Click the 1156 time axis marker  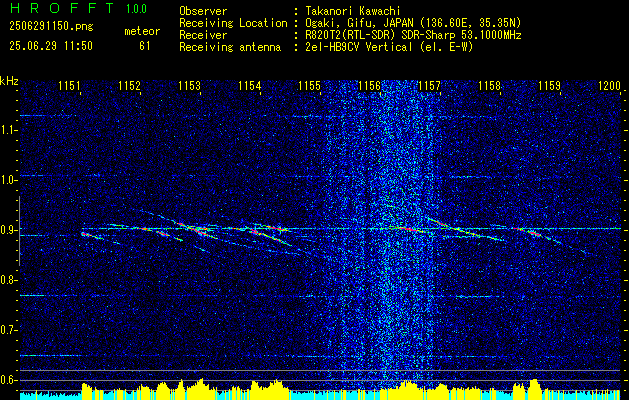[x=369, y=86]
